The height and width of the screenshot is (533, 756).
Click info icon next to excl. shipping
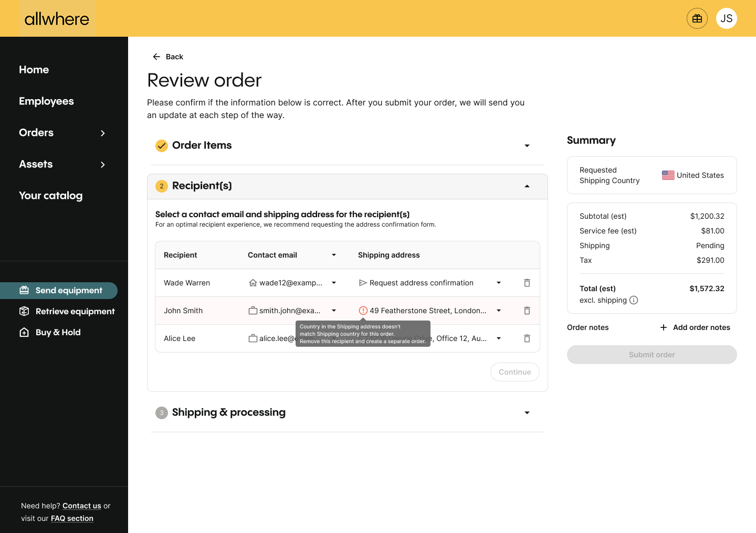tap(634, 300)
